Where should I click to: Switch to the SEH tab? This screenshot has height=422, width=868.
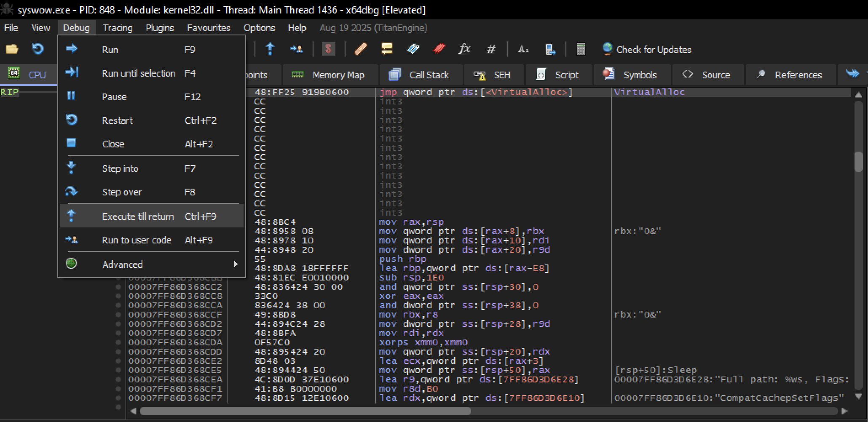[x=494, y=75]
